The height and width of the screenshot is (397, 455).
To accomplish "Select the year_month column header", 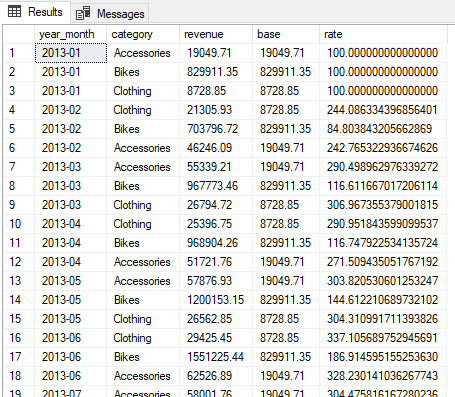I will [x=70, y=34].
